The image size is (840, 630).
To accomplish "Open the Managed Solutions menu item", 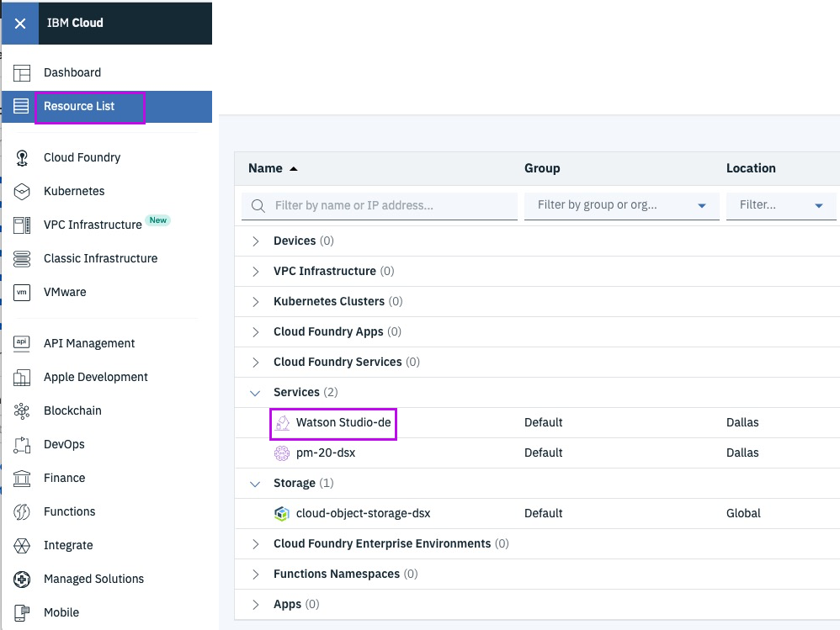I will coord(93,579).
